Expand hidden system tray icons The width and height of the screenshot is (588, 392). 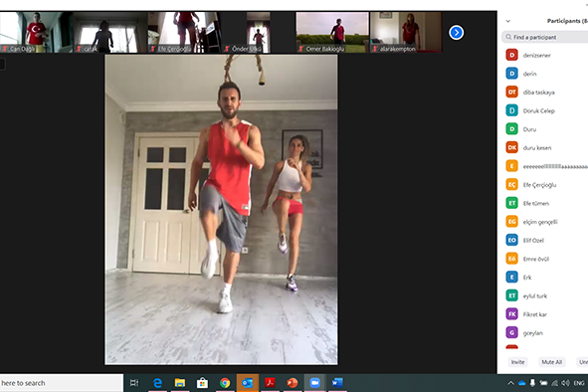click(x=510, y=383)
